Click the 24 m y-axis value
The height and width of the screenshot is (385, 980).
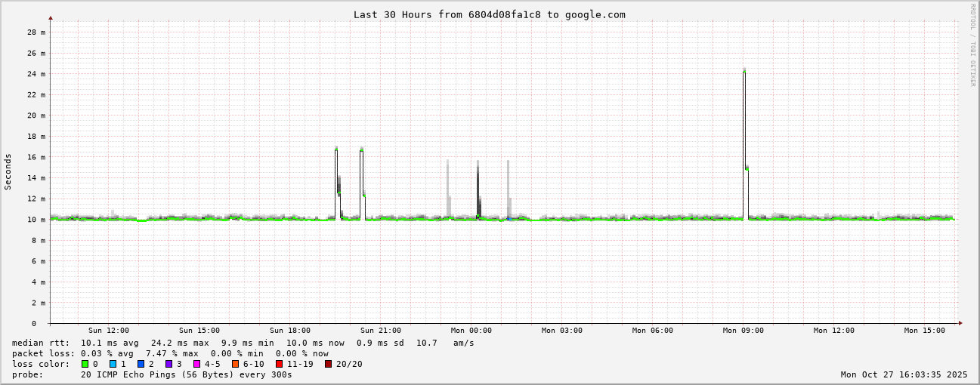(x=36, y=74)
